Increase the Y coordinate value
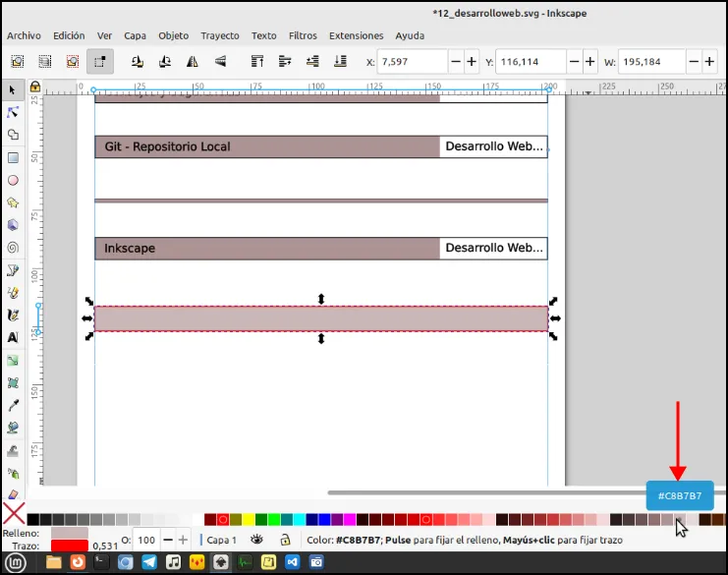This screenshot has height=575, width=728. 589,61
